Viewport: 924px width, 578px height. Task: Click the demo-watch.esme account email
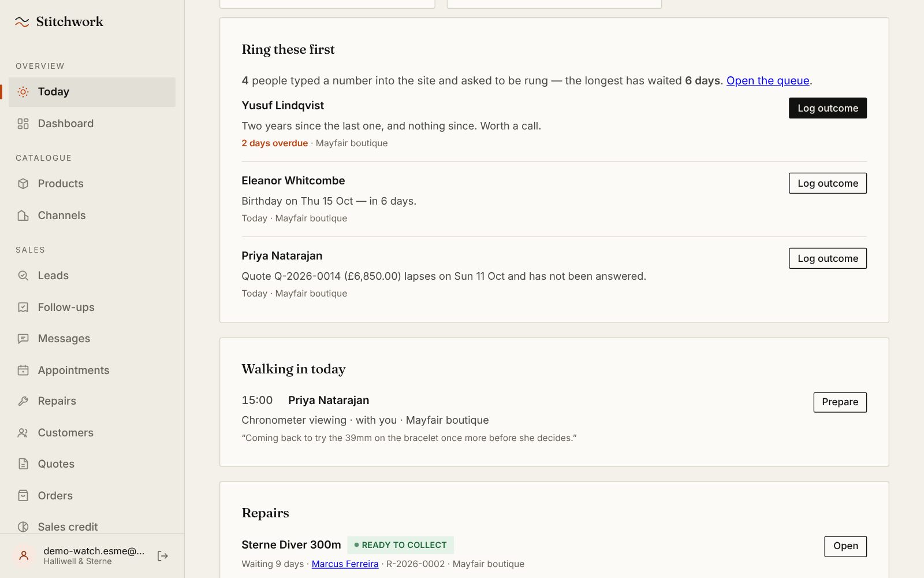94,551
